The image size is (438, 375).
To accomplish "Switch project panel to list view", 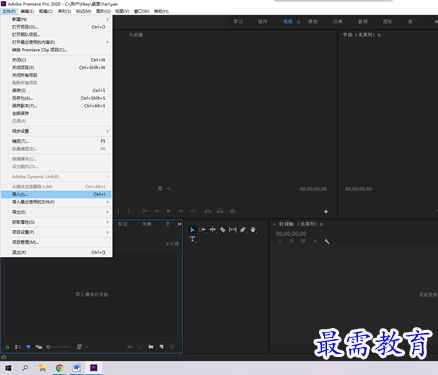I will (x=18, y=347).
